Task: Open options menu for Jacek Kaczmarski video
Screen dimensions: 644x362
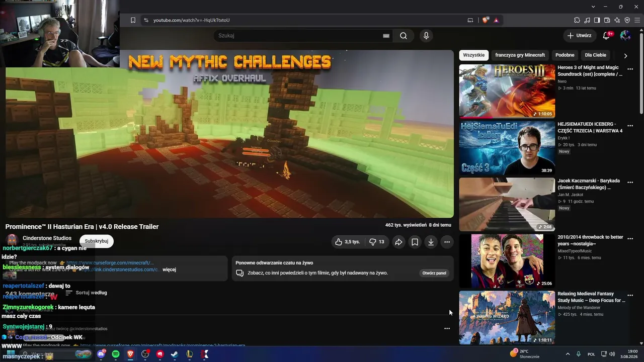Action: click(630, 183)
